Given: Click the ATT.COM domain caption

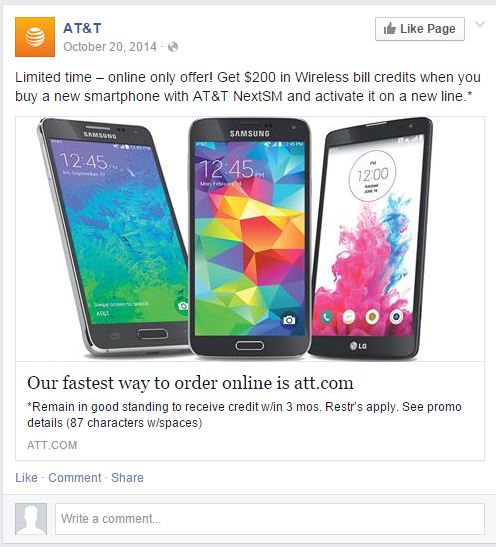Looking at the screenshot, I should (52, 445).
